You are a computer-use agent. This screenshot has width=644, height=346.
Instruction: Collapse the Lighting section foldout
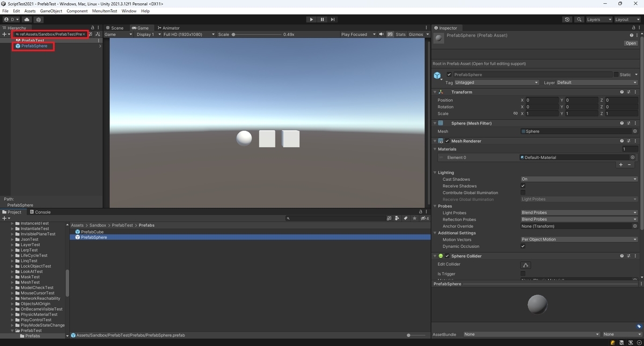435,173
